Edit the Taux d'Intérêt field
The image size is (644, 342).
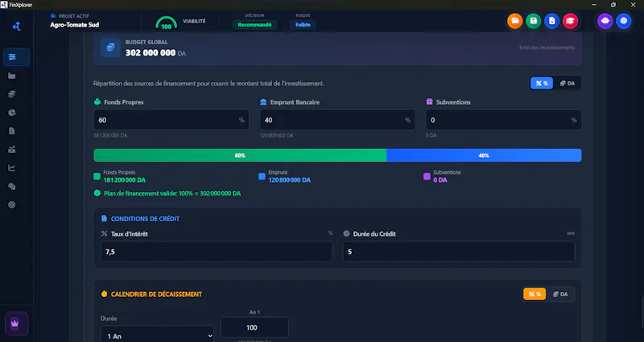click(217, 252)
